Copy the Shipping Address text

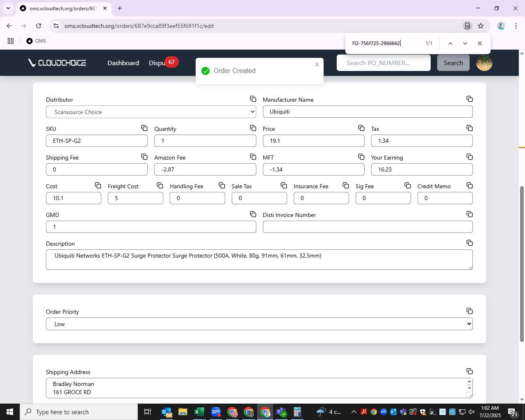pyautogui.click(x=470, y=371)
